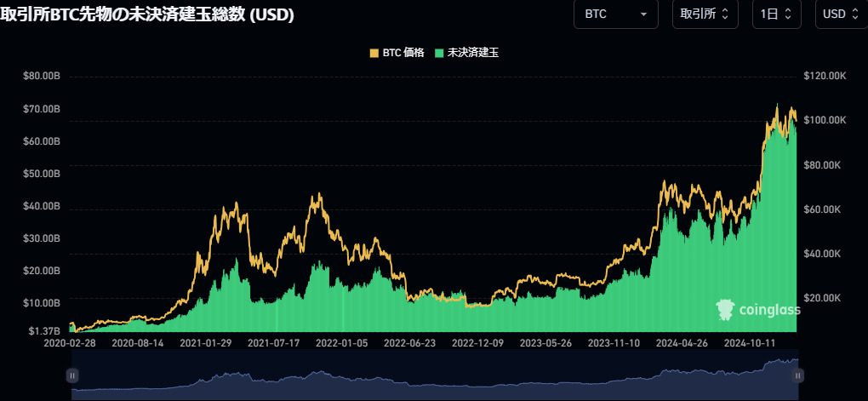Click the 2023-05-26 date label

545,343
